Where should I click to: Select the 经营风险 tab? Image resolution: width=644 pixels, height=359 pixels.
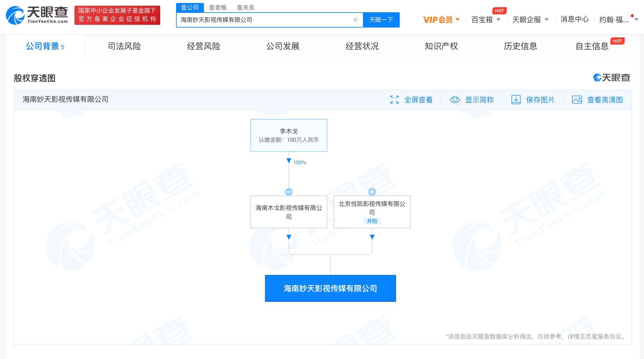point(203,46)
